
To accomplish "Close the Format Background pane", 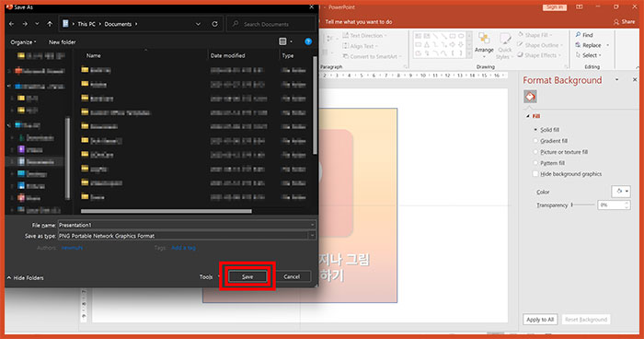I will click(x=635, y=80).
